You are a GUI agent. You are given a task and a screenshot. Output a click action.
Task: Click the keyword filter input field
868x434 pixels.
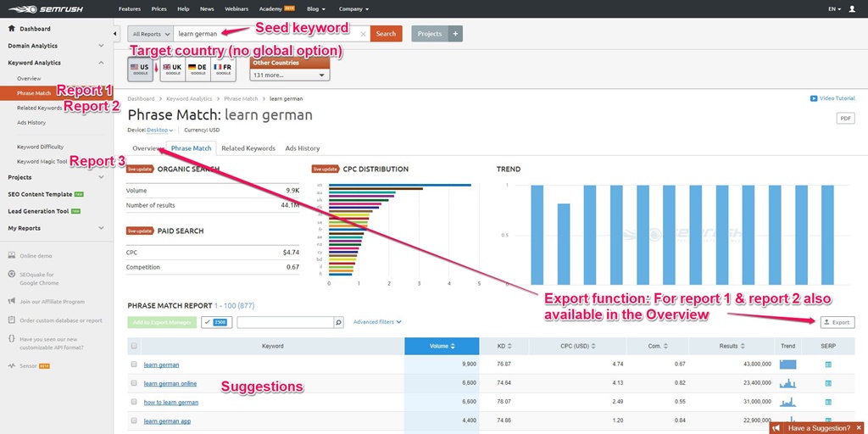pyautogui.click(x=286, y=322)
